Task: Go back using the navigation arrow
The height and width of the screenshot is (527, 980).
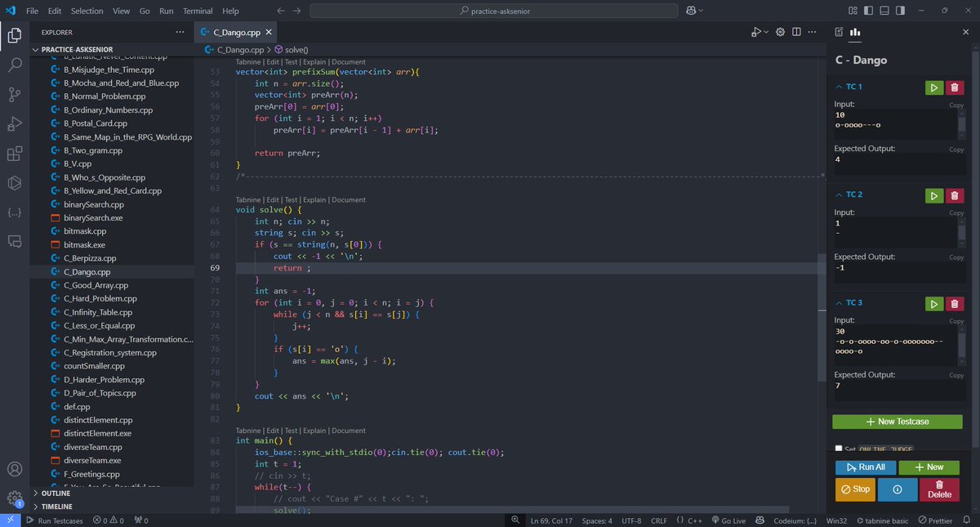Action: tap(281, 11)
